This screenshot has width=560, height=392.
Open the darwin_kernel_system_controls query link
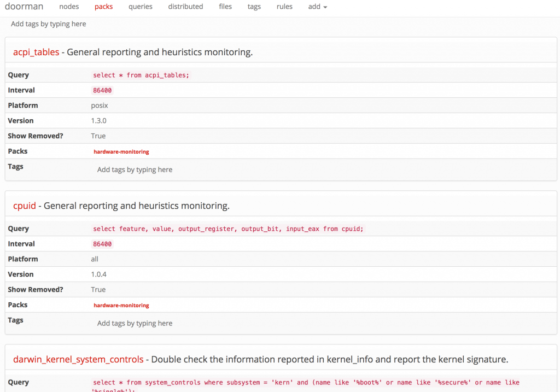pos(78,360)
